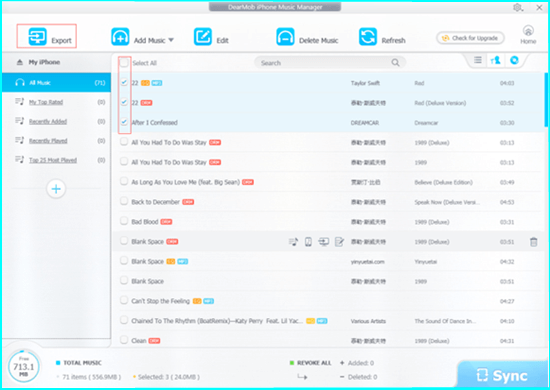Screen dimensions: 550x390
Task: Click the Export icon
Action: click(38, 36)
